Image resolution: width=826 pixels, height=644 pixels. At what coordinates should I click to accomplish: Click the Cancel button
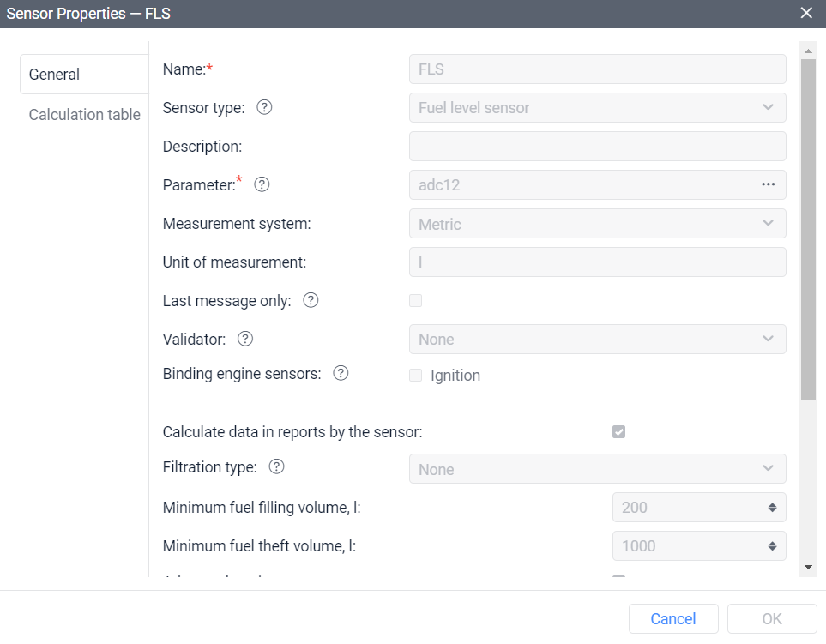click(673, 618)
